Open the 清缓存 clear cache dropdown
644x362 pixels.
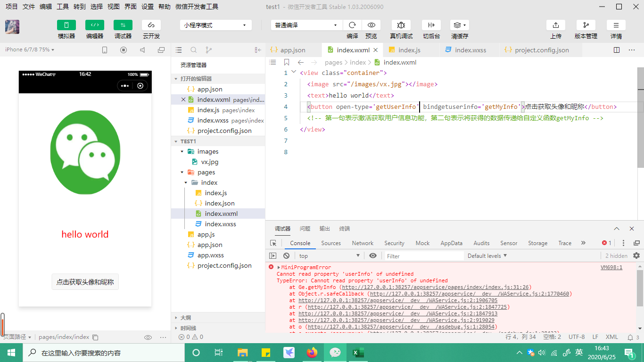[460, 25]
